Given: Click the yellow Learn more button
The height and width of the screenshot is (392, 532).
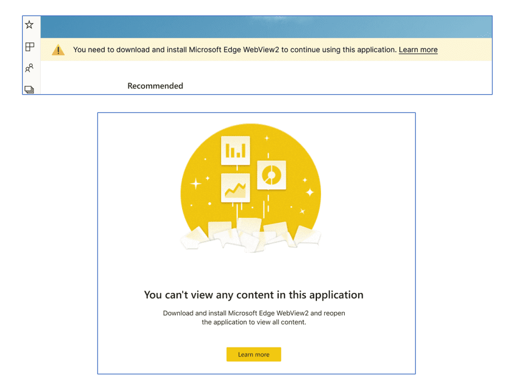Looking at the screenshot, I should point(254,354).
